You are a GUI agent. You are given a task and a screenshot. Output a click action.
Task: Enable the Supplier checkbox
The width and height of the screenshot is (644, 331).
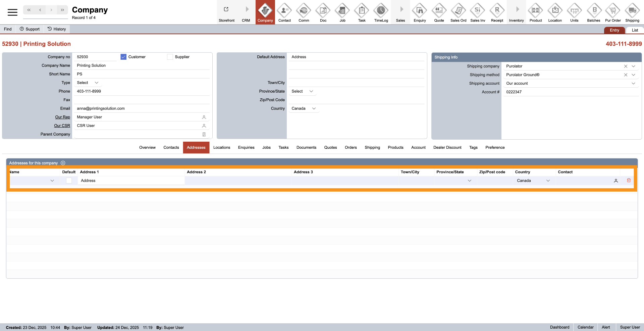pos(170,57)
